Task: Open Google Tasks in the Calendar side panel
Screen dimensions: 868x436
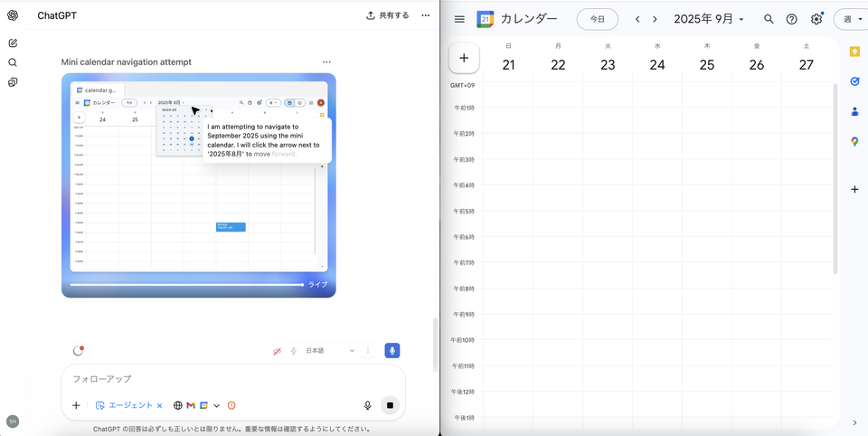Action: (x=854, y=81)
